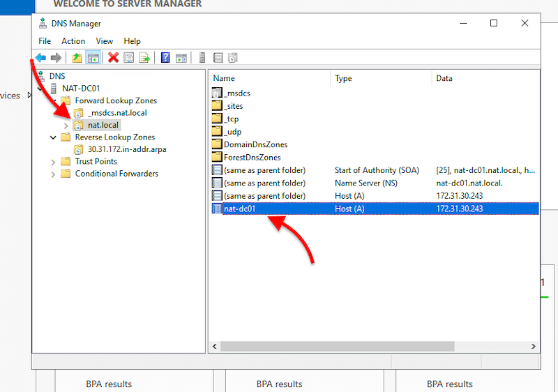Click the scrollbar's right arrow button
This screenshot has width=558, height=392.
(533, 346)
